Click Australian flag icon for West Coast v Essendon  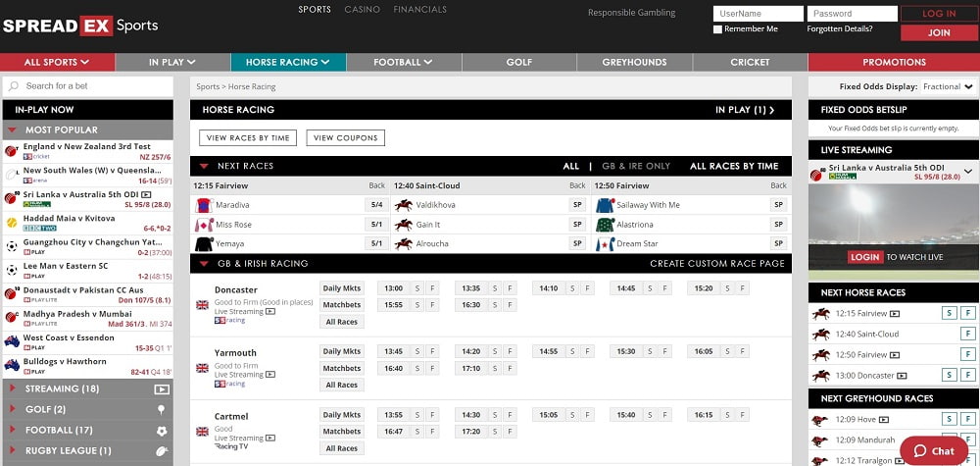point(11,341)
